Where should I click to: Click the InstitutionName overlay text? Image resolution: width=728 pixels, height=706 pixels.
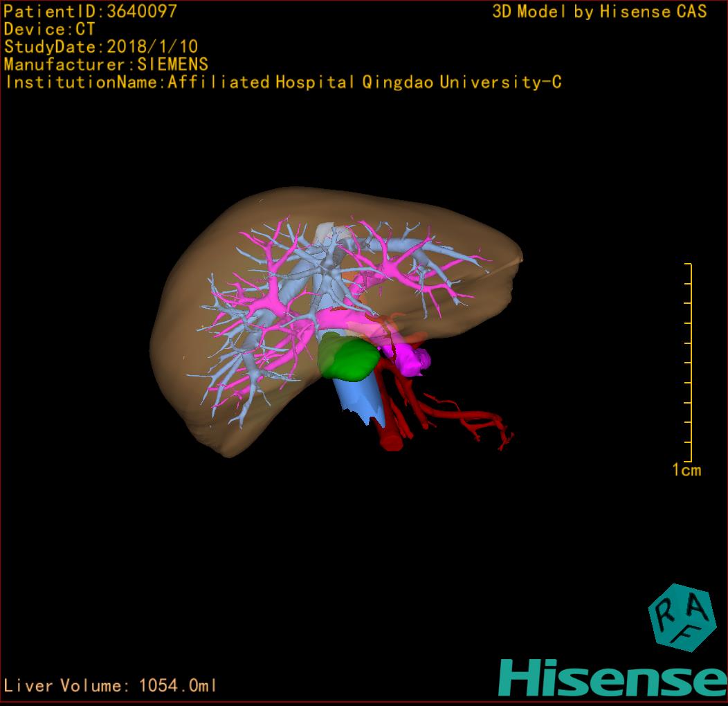tap(282, 82)
